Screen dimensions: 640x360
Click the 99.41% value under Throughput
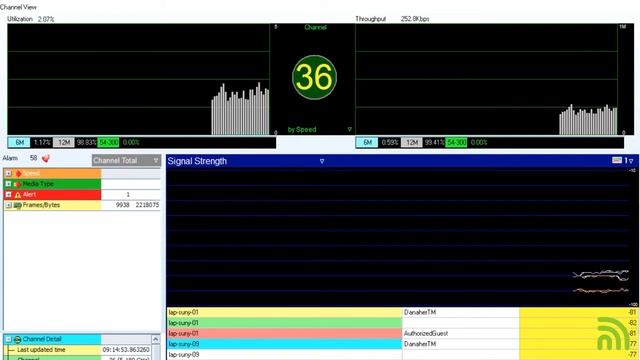click(x=434, y=142)
